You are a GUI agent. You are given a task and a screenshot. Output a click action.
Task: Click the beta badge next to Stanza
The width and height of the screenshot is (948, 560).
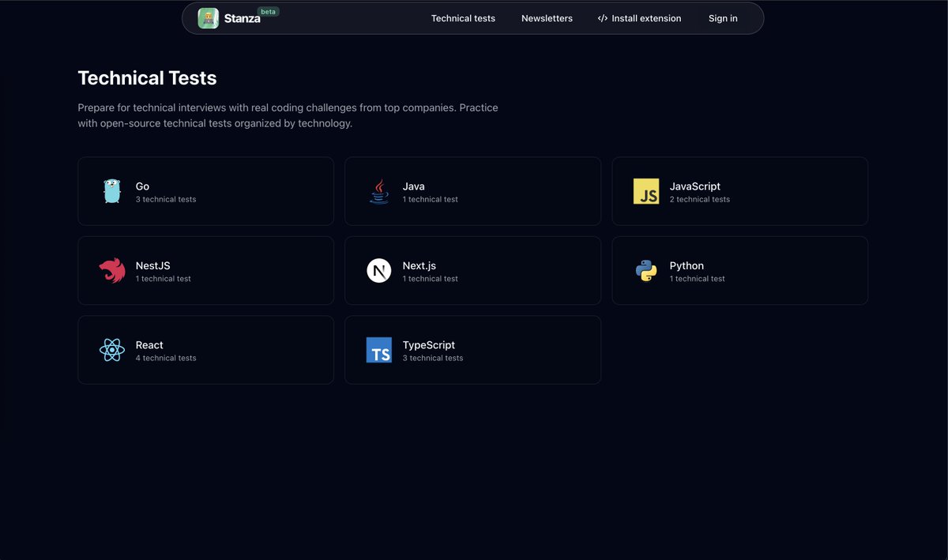click(x=269, y=12)
